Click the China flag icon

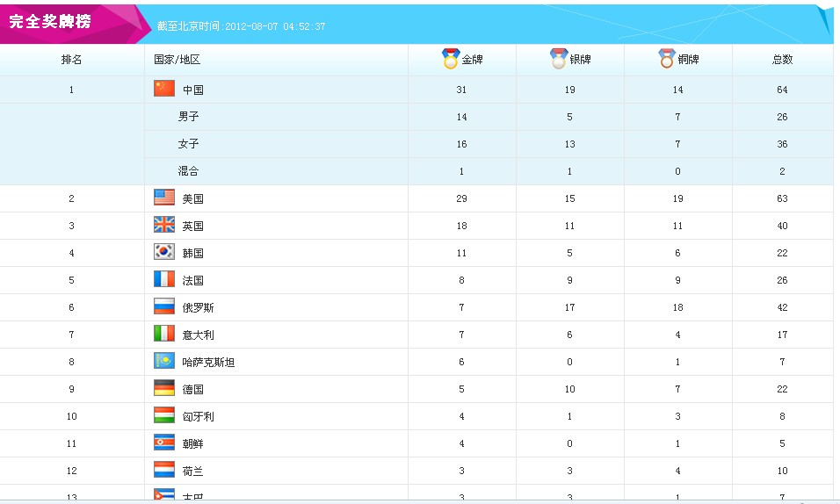coord(164,89)
